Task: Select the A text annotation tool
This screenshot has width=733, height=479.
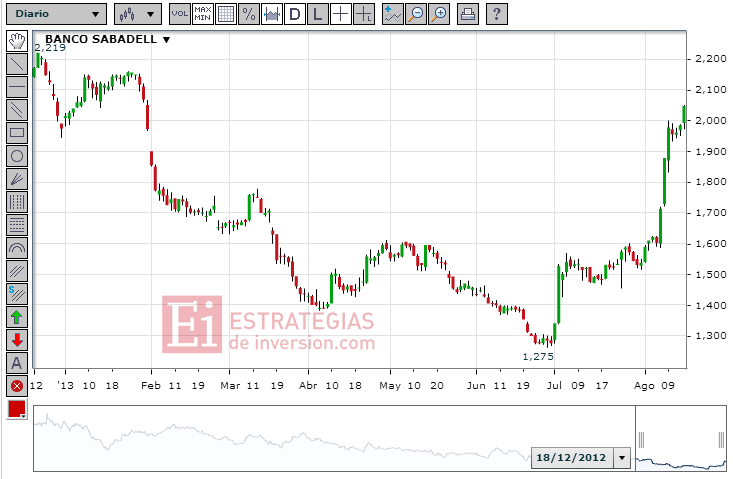Action: (17, 363)
